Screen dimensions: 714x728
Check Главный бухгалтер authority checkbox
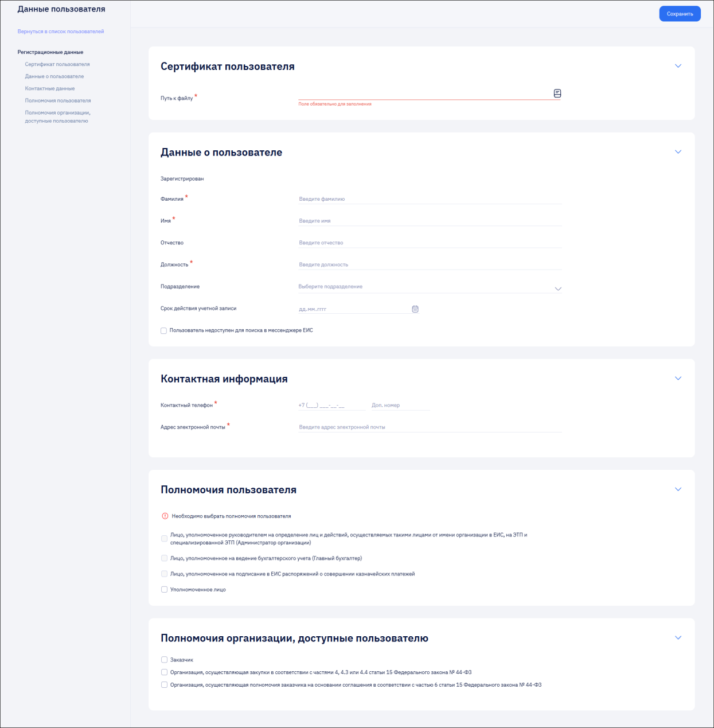click(164, 558)
